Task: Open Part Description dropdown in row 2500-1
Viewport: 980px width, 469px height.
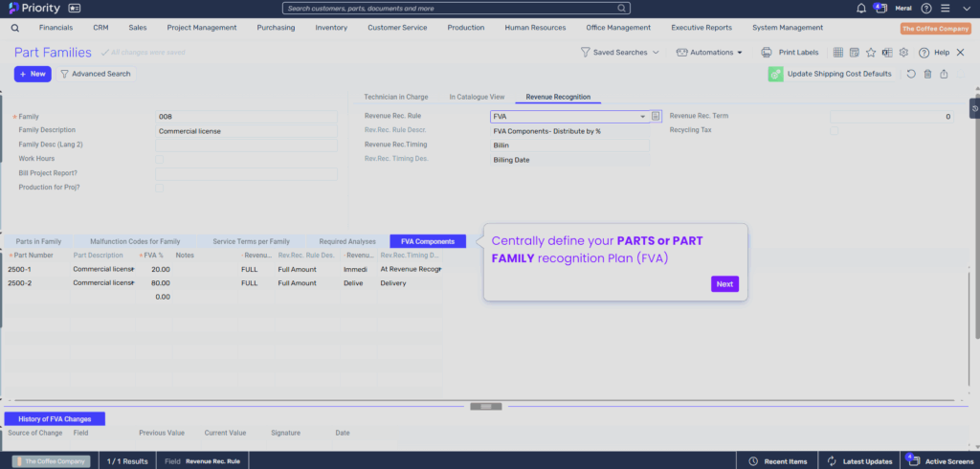Action: (132, 269)
